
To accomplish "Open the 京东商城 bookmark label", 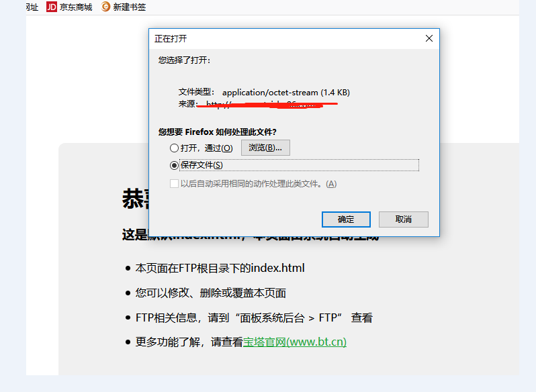I will [x=76, y=7].
